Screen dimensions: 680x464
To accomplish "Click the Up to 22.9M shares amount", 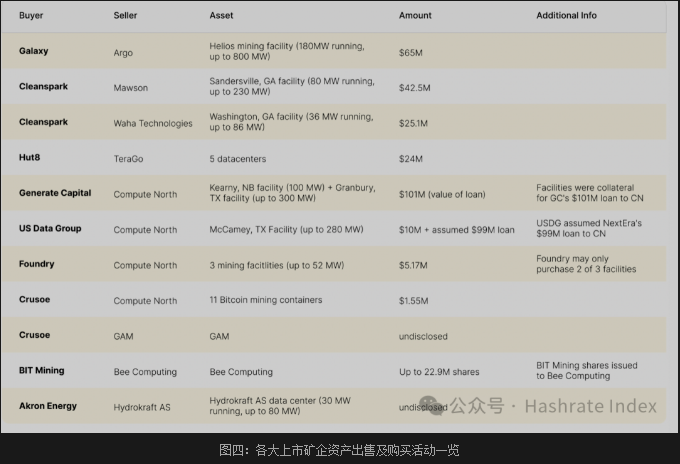I will [439, 372].
